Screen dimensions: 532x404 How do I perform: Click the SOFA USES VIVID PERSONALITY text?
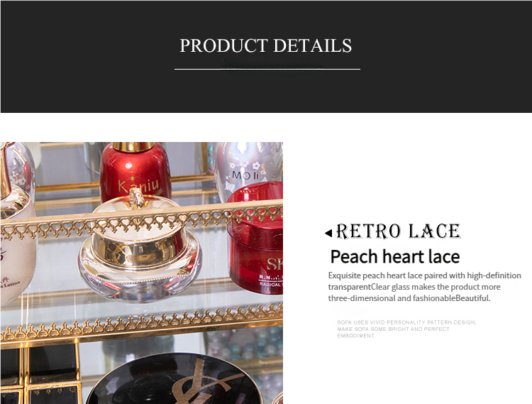(406, 329)
